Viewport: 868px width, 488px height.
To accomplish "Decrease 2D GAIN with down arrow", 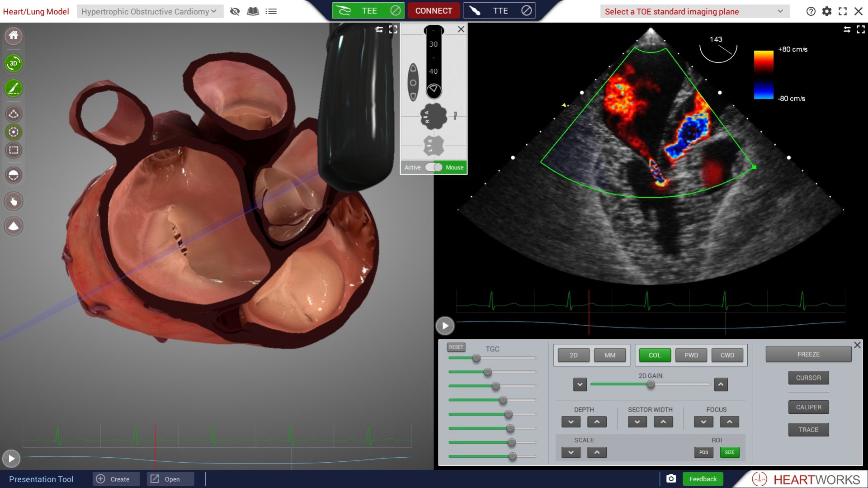I will click(x=580, y=384).
